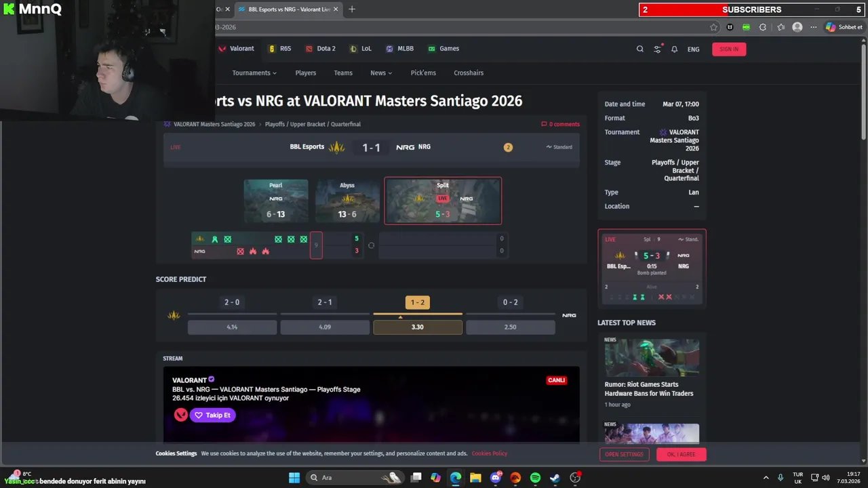This screenshot has width=868, height=488.
Task: Bookmark this page with the star icon
Action: tap(713, 27)
